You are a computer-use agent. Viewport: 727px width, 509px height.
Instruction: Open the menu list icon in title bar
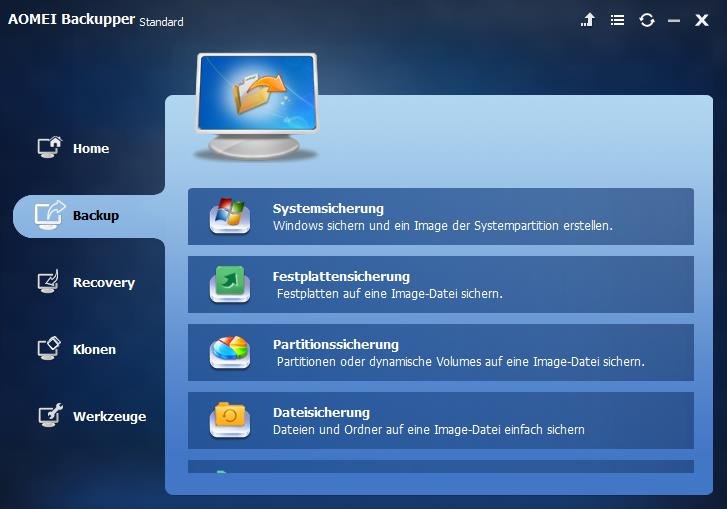click(617, 20)
